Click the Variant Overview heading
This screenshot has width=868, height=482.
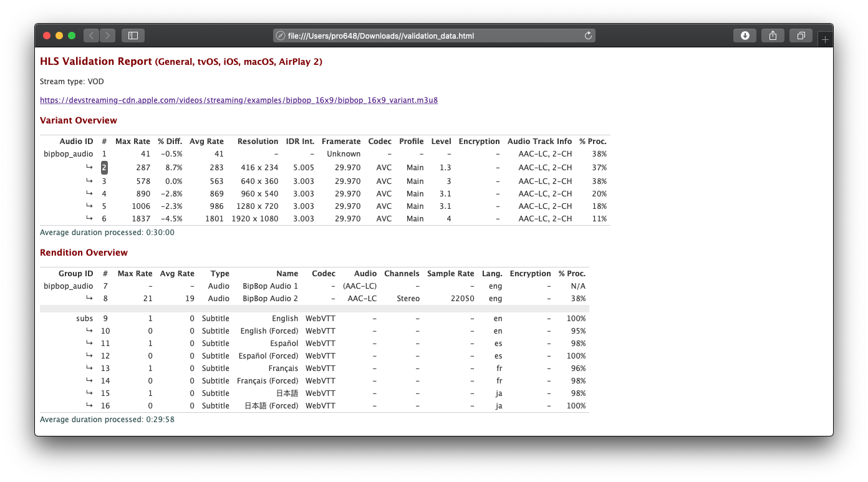79,120
